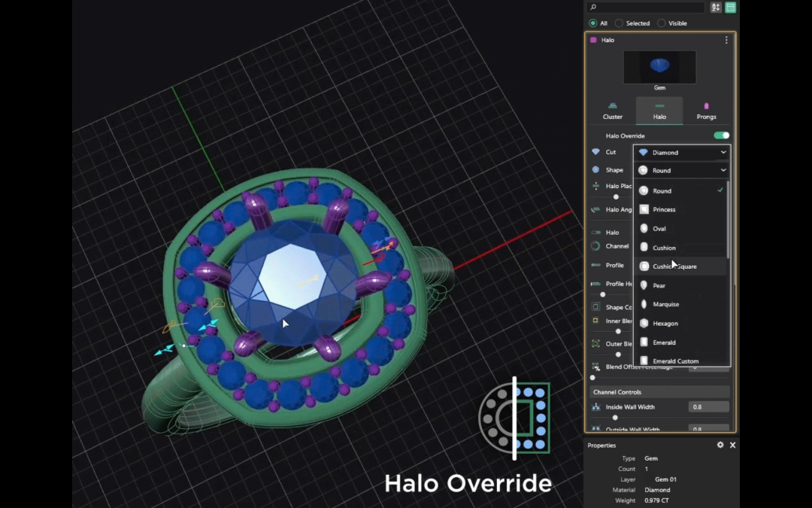Click the Gem preview thumbnail

click(659, 67)
